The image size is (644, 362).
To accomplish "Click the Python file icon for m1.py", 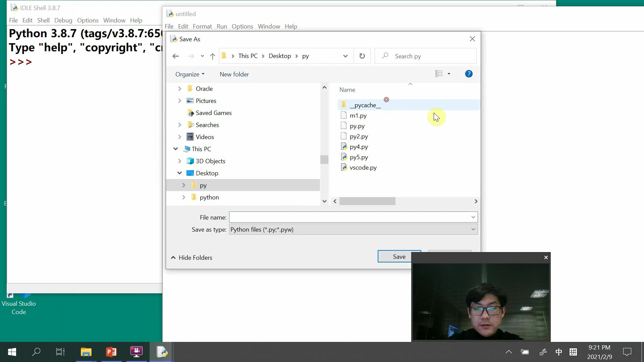I will pos(344,115).
